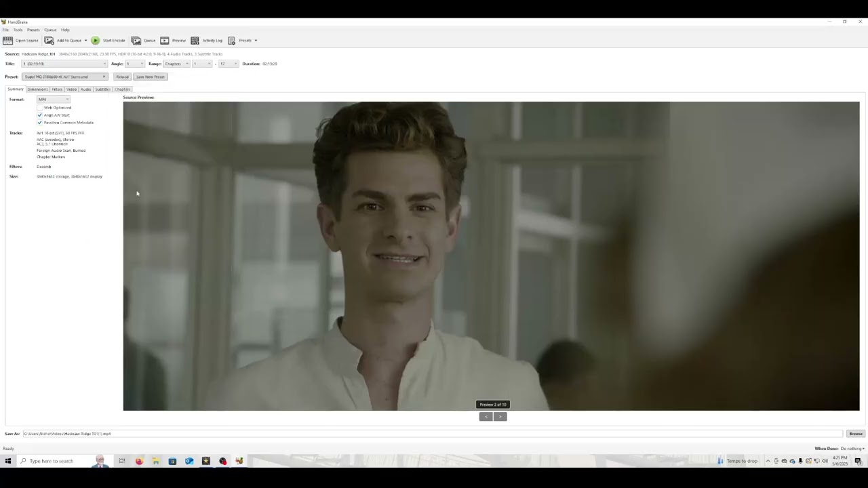The image size is (868, 488).
Task: Open the Angle dropdown
Action: coord(134,64)
